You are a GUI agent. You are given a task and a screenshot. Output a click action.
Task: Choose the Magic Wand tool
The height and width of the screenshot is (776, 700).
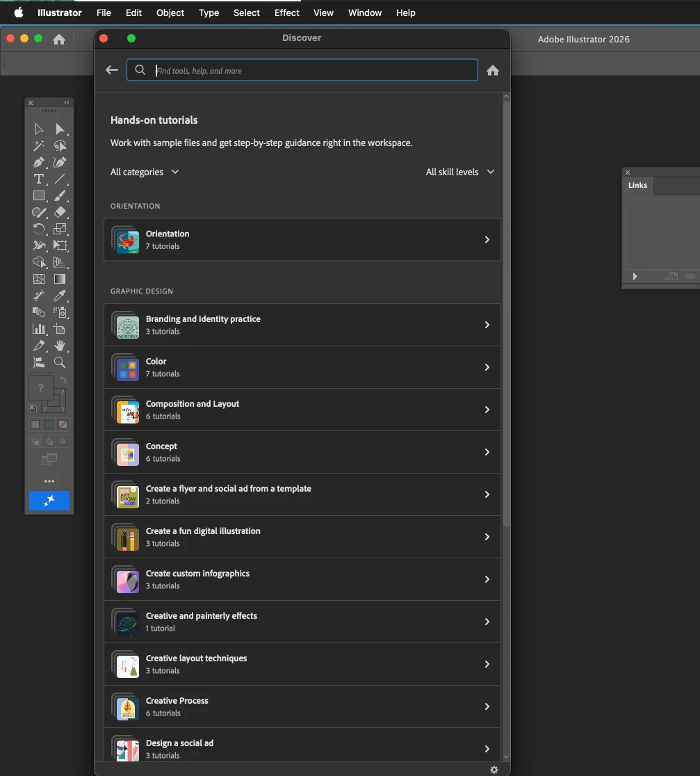pos(39,145)
